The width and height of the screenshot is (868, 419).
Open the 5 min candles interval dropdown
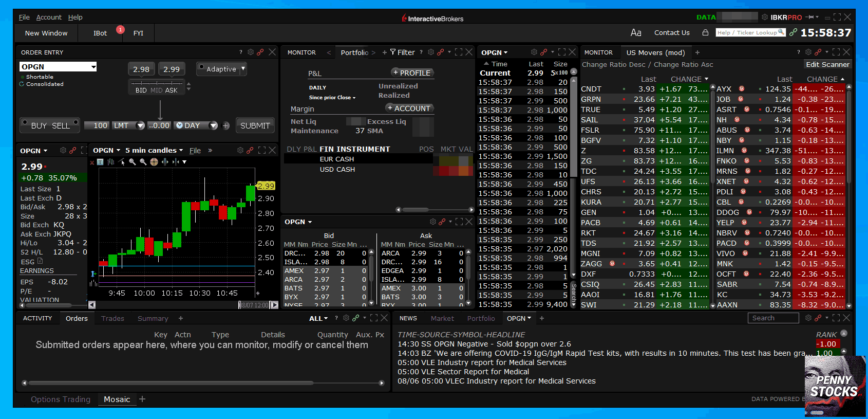(x=154, y=150)
